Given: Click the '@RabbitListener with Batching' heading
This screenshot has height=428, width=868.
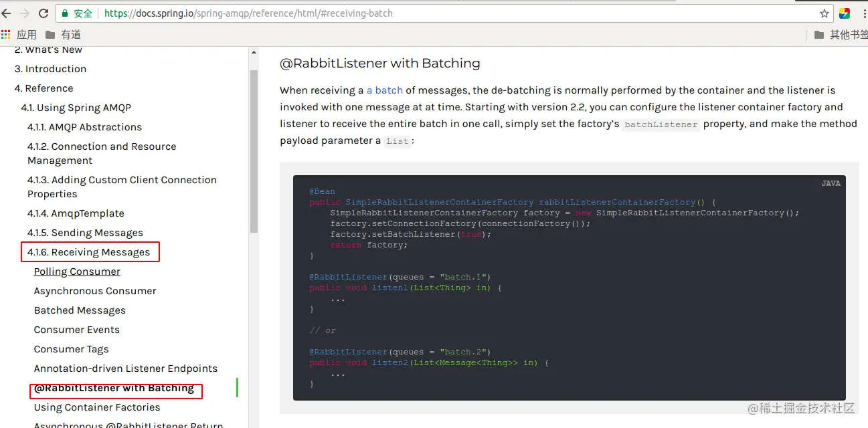Looking at the screenshot, I should pyautogui.click(x=380, y=63).
